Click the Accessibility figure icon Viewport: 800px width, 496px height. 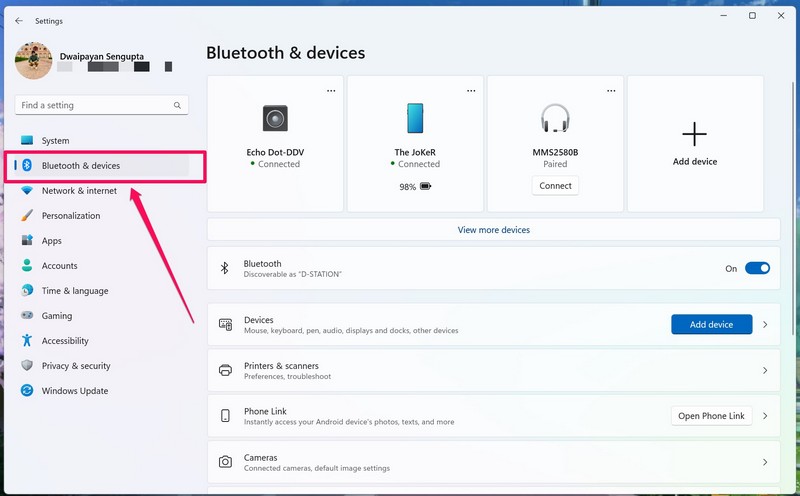click(x=27, y=340)
